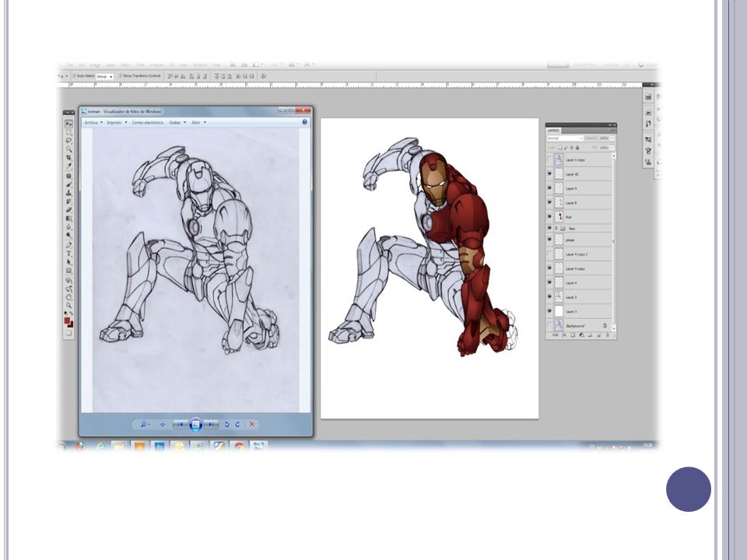Select the Spot Healing Brush tool
The width and height of the screenshot is (747, 560).
[68, 176]
